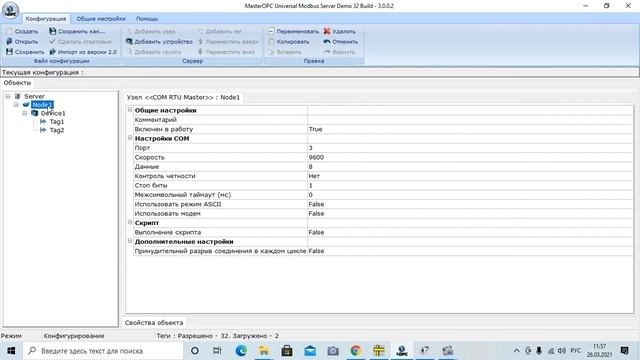
Task: Click the Сделать стартовым button
Action: (80, 42)
